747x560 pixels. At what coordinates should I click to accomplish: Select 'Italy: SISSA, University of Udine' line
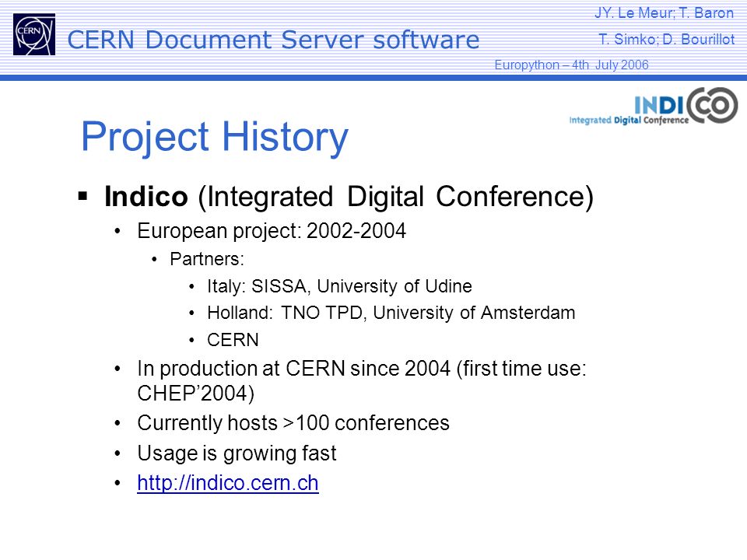339,286
